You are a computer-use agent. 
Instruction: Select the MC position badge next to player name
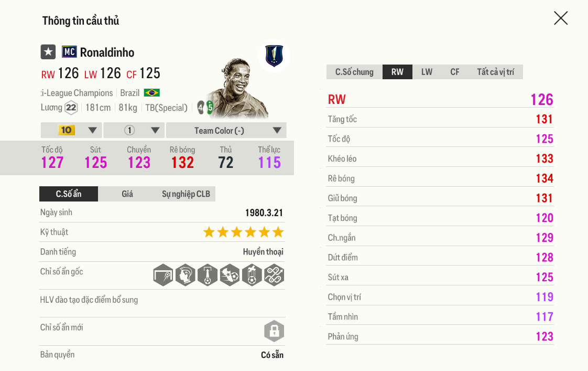pos(69,51)
